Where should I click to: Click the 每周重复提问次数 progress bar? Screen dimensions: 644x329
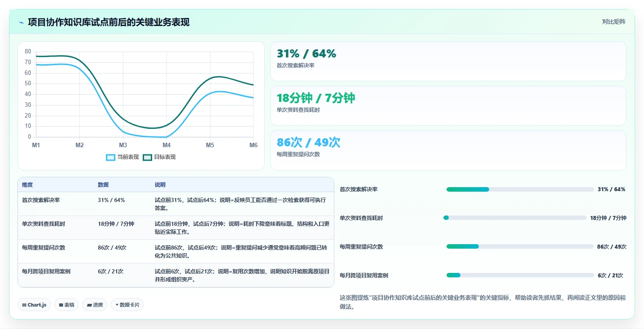click(x=520, y=246)
